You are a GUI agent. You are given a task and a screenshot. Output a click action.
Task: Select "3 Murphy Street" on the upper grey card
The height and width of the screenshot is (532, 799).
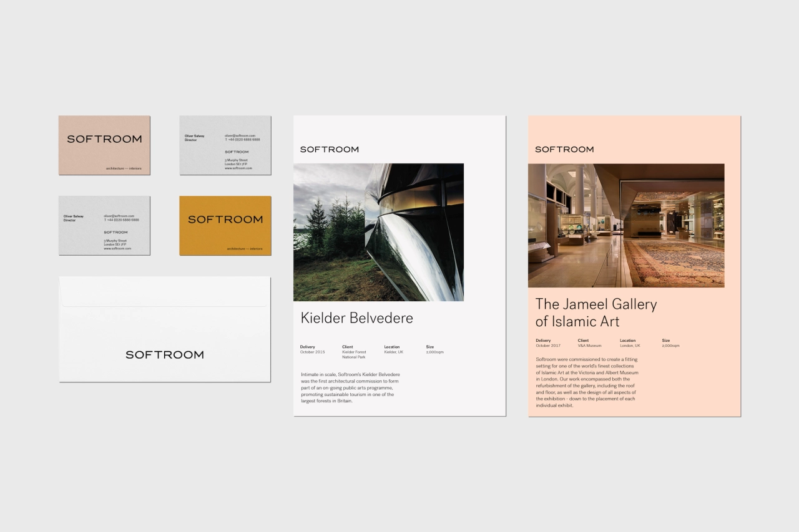coord(237,160)
